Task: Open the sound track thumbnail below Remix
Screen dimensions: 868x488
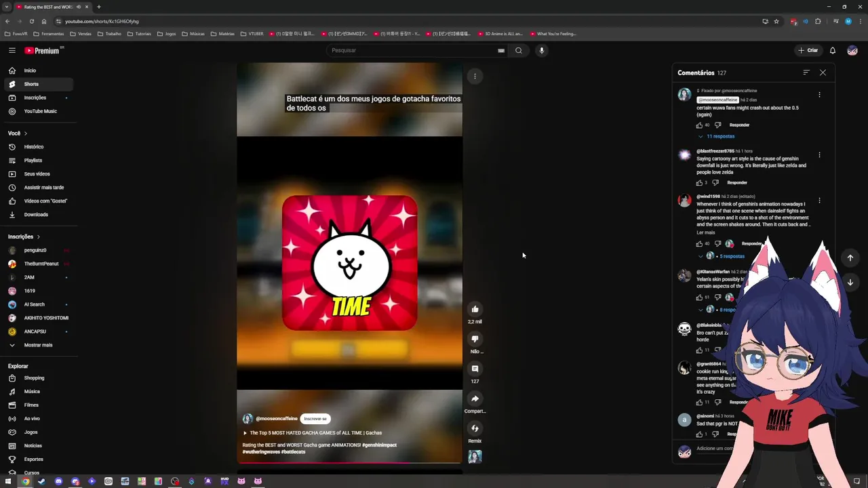Action: (x=475, y=457)
